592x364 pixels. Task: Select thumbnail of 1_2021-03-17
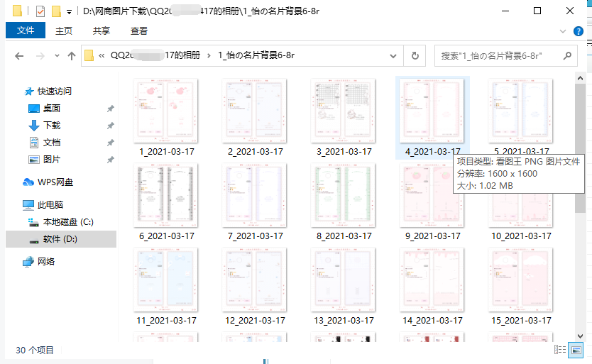tap(165, 111)
